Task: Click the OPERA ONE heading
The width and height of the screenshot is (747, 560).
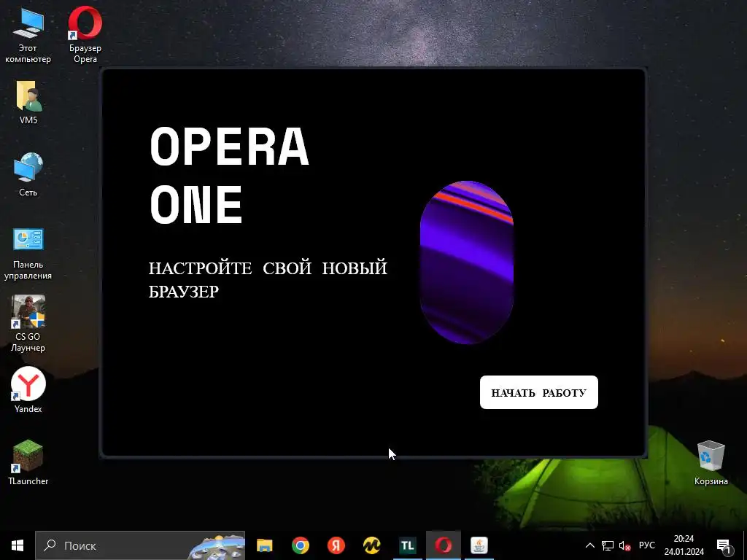Action: click(230, 175)
